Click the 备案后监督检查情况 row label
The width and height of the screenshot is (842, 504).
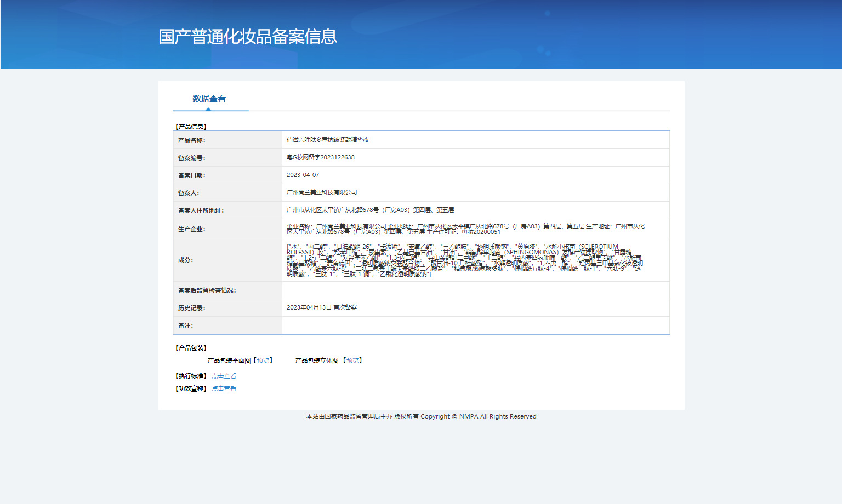[207, 290]
